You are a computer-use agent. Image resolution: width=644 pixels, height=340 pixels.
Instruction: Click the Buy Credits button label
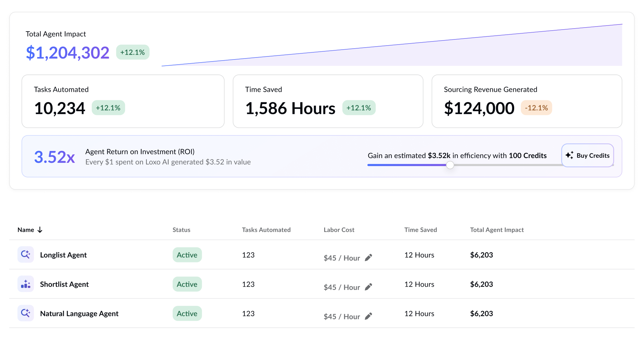coord(593,156)
